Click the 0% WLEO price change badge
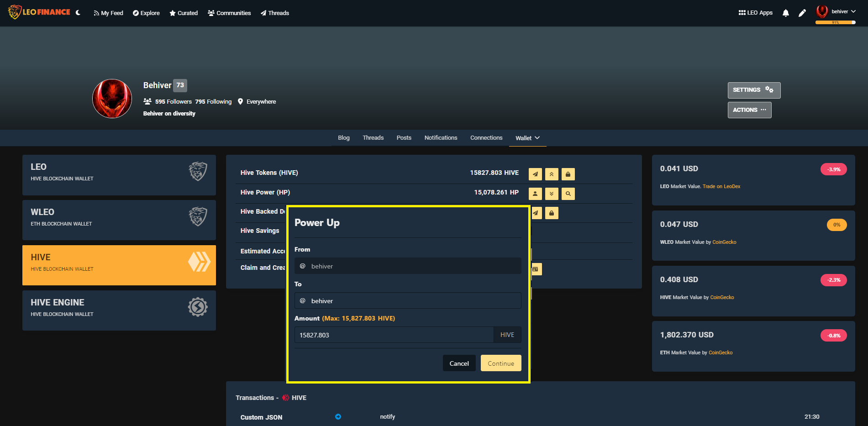Screen dimensions: 868x426 (x=836, y=225)
